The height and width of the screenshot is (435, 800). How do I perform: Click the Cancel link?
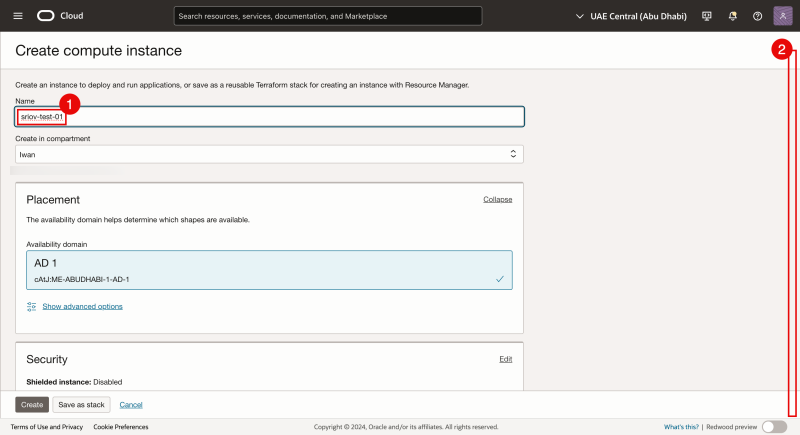click(131, 404)
